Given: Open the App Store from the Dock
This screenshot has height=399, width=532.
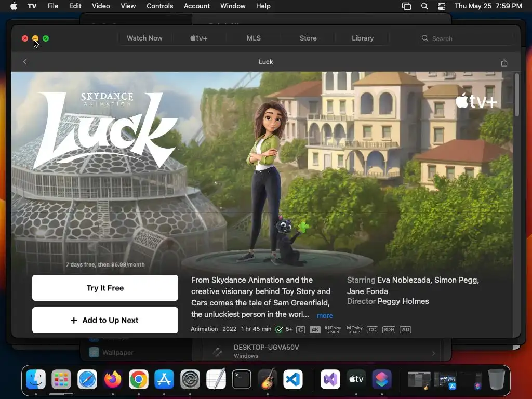Looking at the screenshot, I should 164,379.
